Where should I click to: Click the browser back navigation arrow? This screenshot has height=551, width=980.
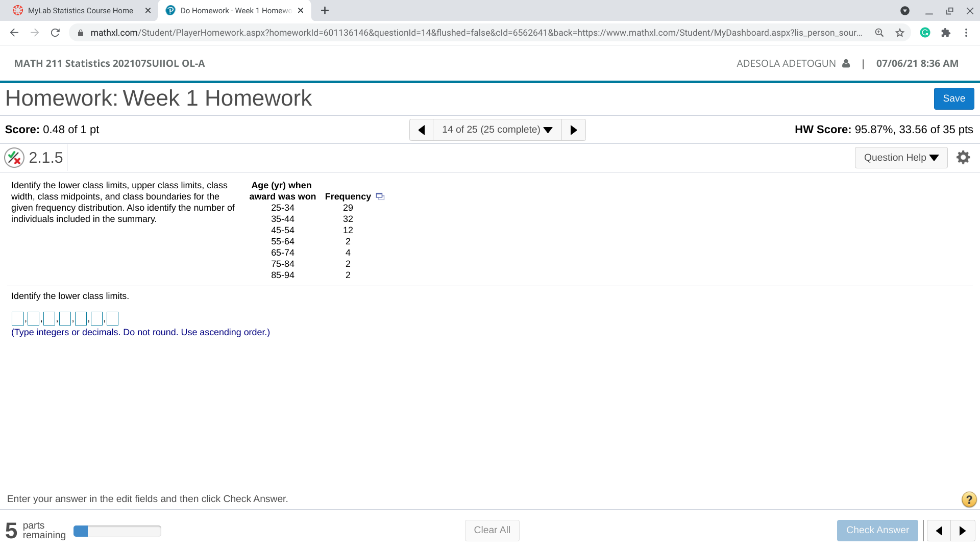point(12,32)
